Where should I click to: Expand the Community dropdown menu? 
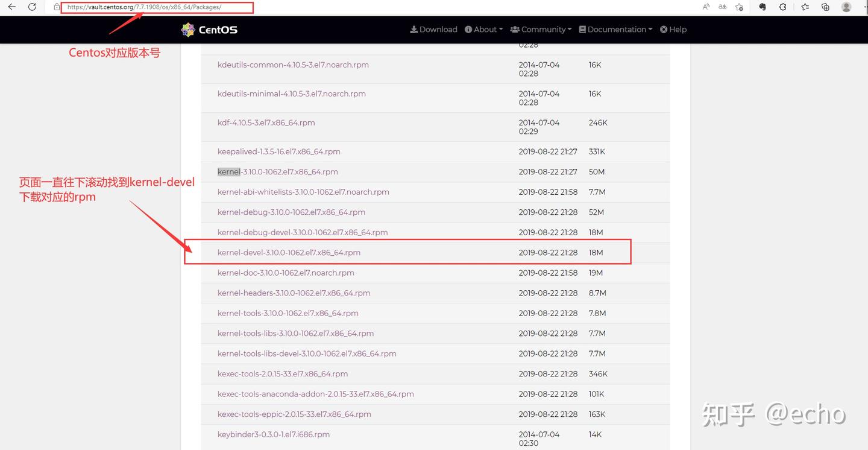pyautogui.click(x=541, y=30)
